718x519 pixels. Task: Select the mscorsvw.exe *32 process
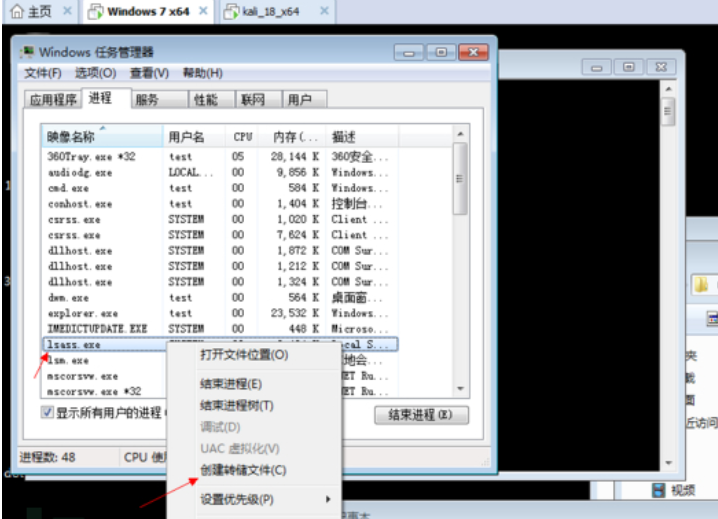[x=104, y=392]
